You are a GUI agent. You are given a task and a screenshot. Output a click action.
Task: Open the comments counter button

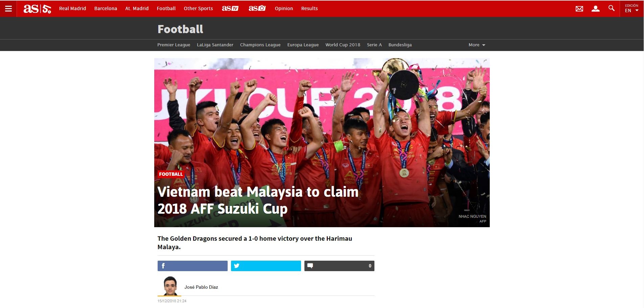pyautogui.click(x=339, y=266)
